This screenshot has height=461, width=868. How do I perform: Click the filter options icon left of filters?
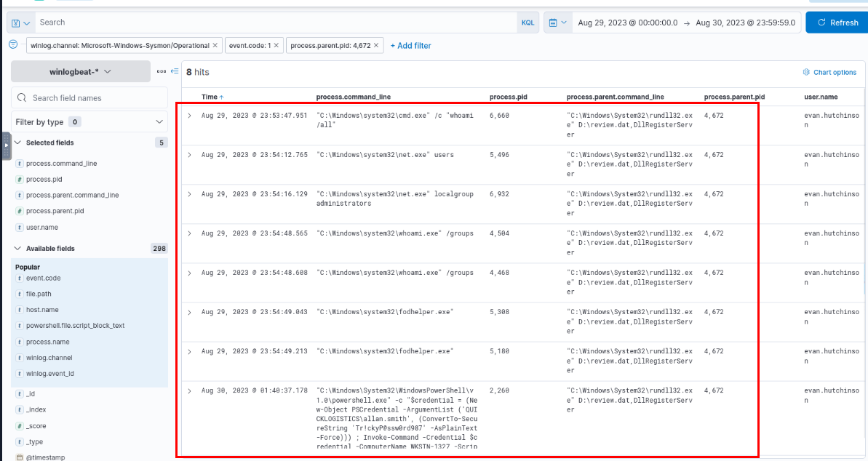point(13,45)
